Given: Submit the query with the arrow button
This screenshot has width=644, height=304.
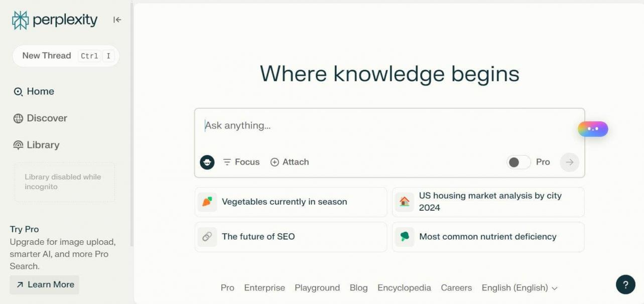Looking at the screenshot, I should pyautogui.click(x=569, y=162).
